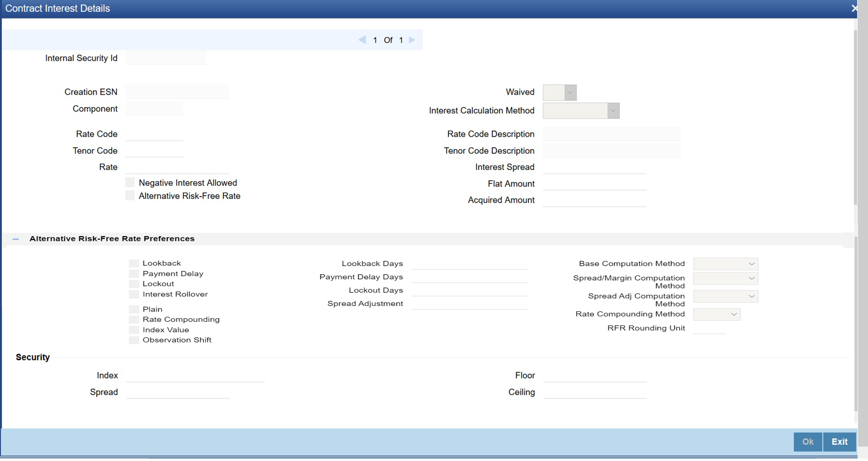Collapse Alternative Risk-Free Rate Preferences section

tap(16, 239)
